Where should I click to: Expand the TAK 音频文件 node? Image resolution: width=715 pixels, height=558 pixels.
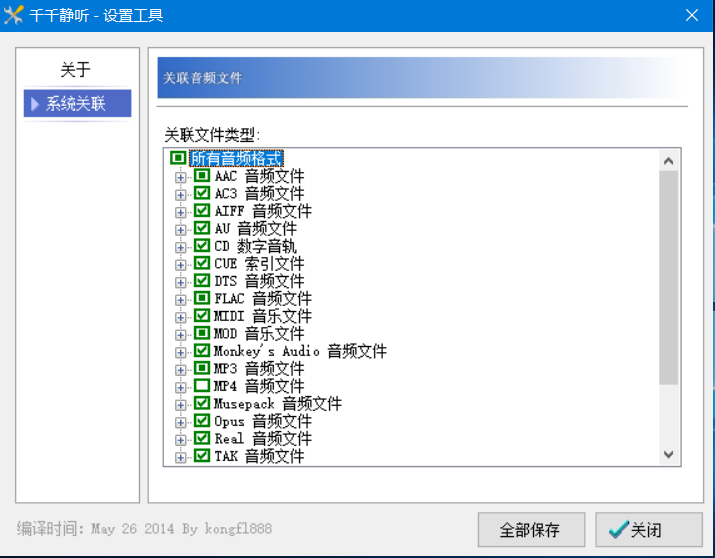pos(181,456)
